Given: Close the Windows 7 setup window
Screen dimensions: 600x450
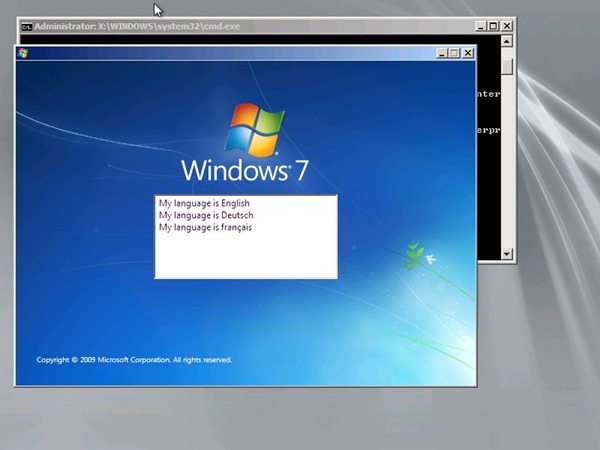Looking at the screenshot, I should [x=468, y=53].
